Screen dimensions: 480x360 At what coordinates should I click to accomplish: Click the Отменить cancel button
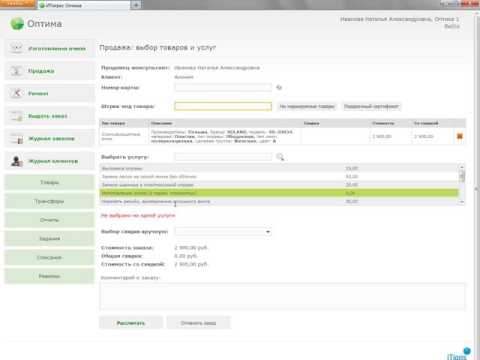198,323
